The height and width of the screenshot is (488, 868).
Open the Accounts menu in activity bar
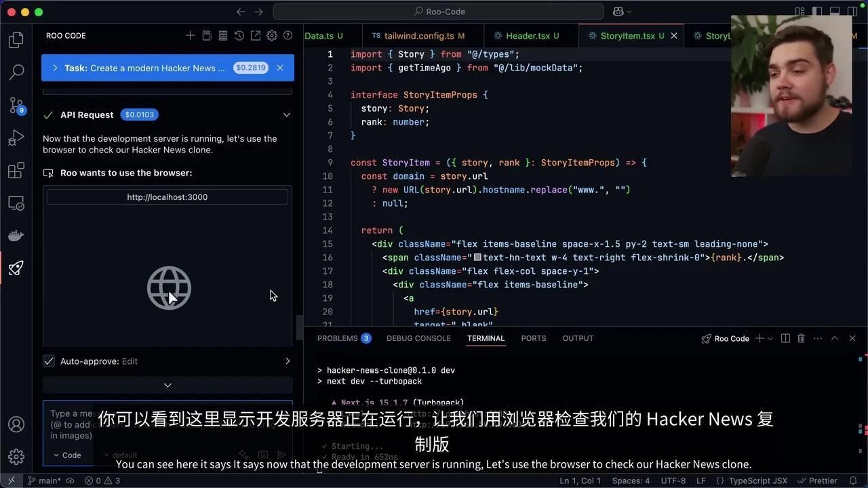click(x=16, y=425)
